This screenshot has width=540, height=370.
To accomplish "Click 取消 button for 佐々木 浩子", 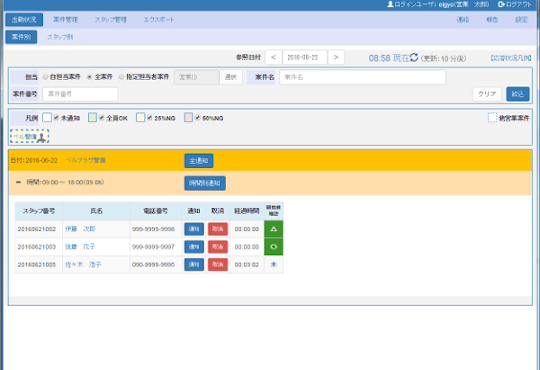I will tap(218, 265).
